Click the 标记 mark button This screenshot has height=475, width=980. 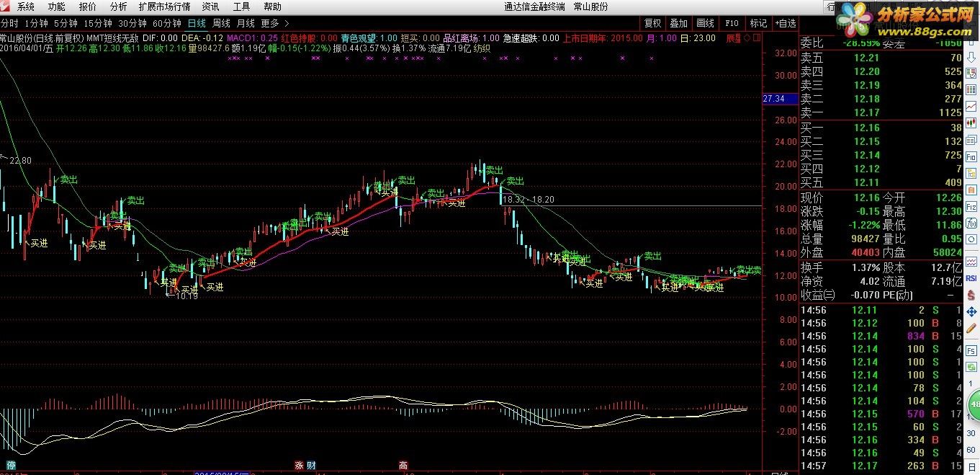pos(758,23)
